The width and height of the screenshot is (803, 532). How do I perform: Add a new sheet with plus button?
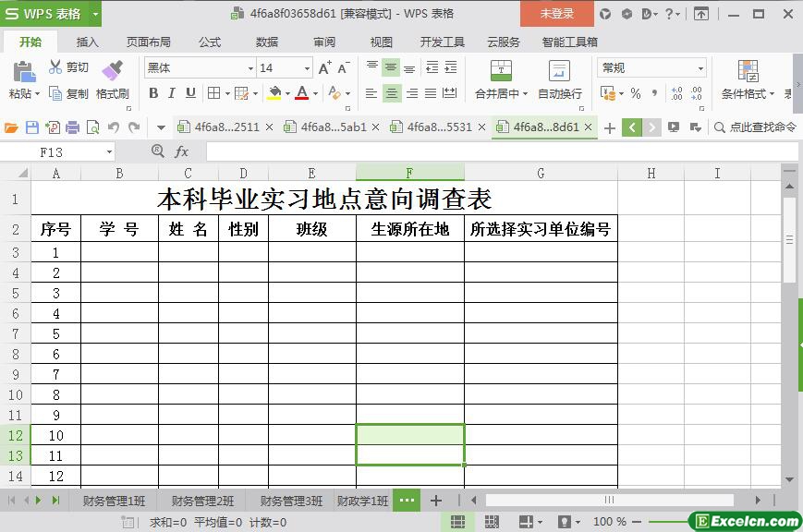[x=436, y=501]
